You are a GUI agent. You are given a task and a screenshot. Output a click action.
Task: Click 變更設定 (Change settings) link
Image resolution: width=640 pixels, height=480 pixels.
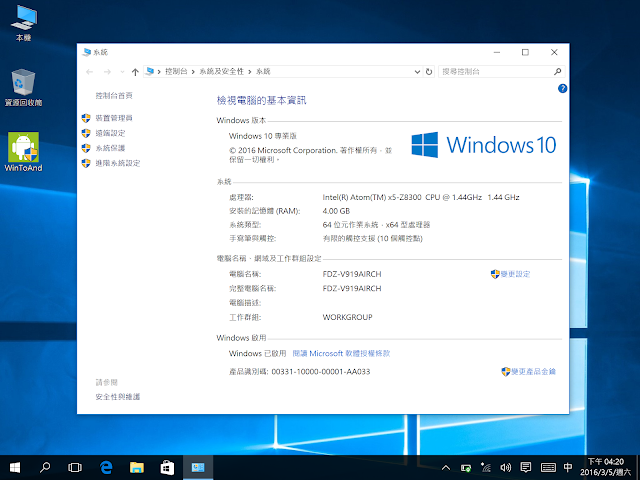click(x=516, y=274)
